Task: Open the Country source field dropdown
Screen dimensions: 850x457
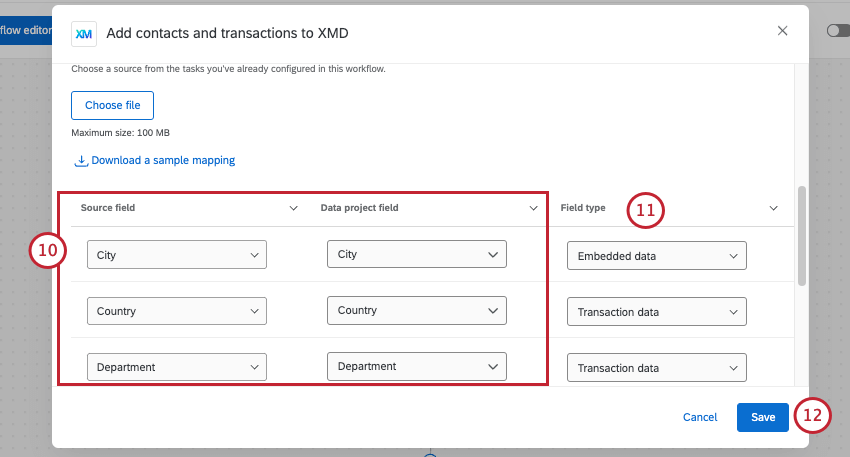Action: tap(177, 311)
